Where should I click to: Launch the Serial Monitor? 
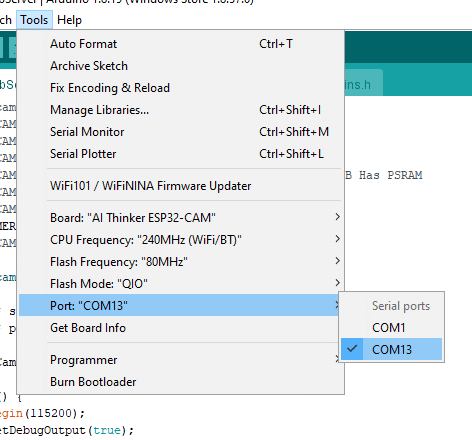pyautogui.click(x=180, y=132)
